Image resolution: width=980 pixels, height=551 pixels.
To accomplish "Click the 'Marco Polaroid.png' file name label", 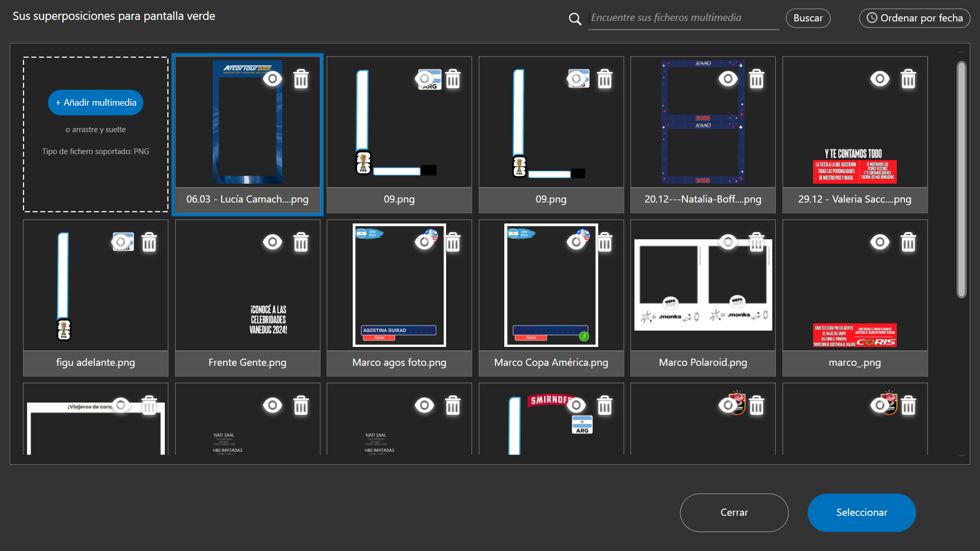I will pos(703,363).
